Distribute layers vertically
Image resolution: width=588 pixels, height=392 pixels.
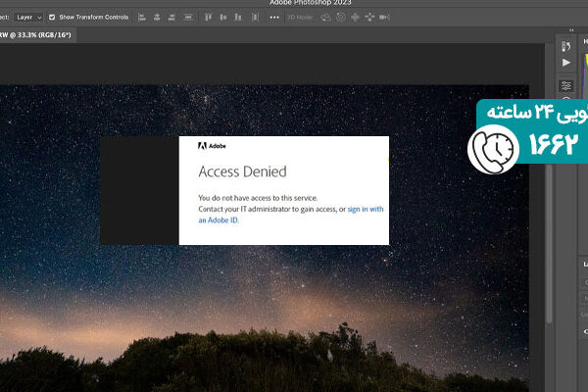pos(188,18)
